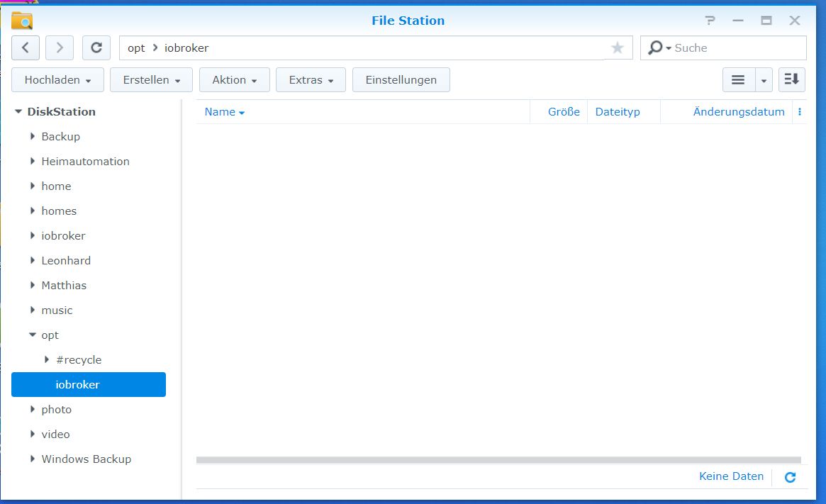Expand the music folder arrow
This screenshot has height=504, width=826.
33,310
